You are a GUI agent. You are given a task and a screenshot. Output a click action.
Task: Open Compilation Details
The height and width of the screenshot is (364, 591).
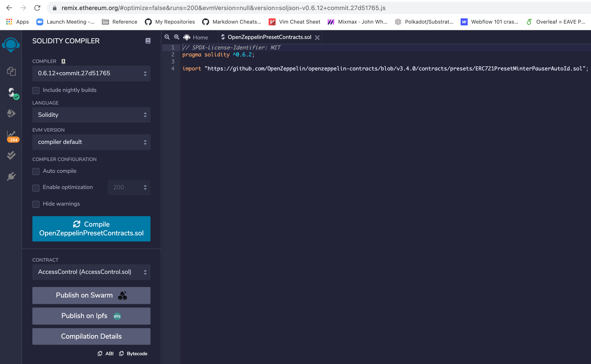point(91,336)
